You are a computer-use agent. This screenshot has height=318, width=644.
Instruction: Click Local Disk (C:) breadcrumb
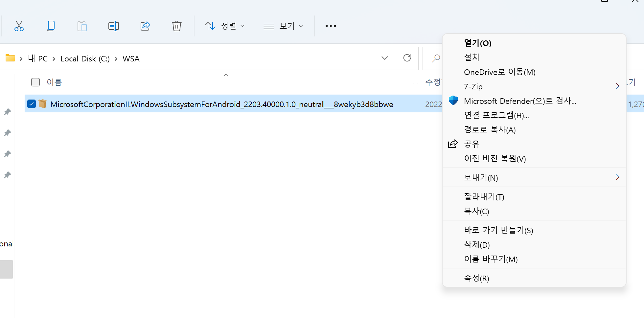click(x=85, y=59)
